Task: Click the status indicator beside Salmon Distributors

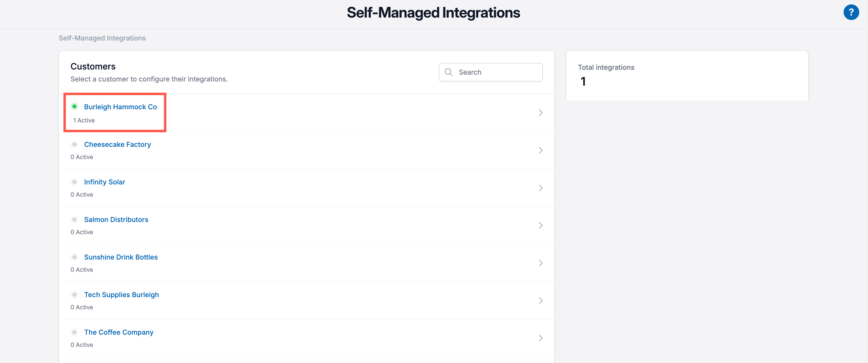Action: (74, 219)
